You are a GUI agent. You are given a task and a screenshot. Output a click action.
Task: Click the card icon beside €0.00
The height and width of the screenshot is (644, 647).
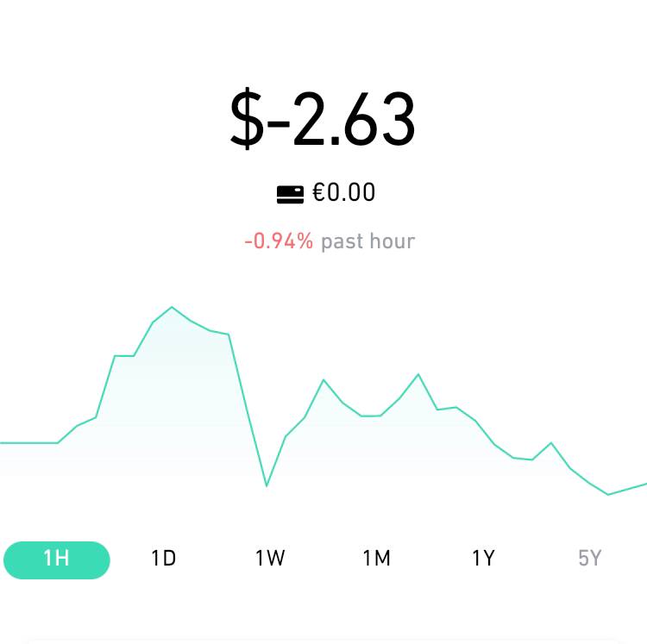click(x=290, y=194)
